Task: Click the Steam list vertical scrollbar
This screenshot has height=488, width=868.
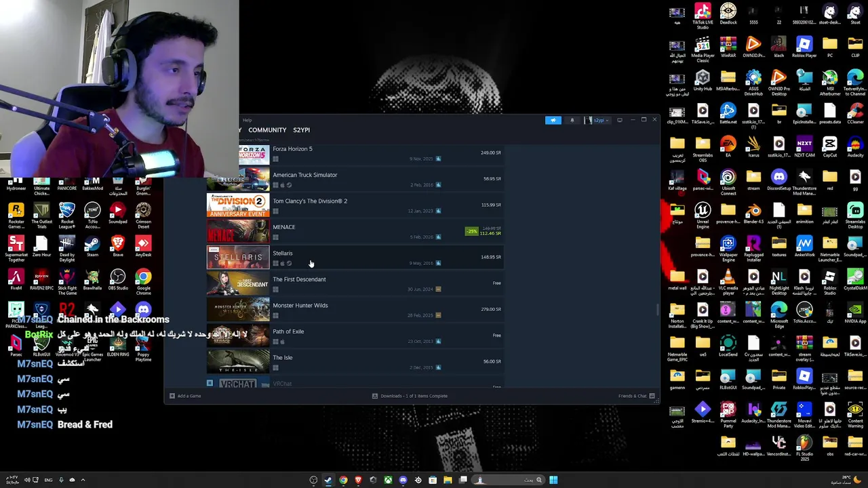Action: [x=656, y=310]
